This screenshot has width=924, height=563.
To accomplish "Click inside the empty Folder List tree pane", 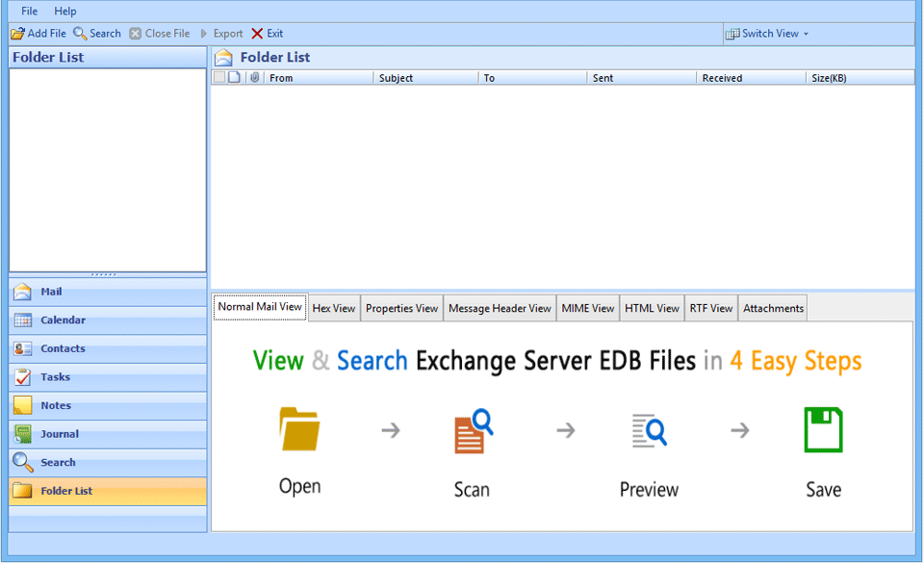I will coord(107,170).
